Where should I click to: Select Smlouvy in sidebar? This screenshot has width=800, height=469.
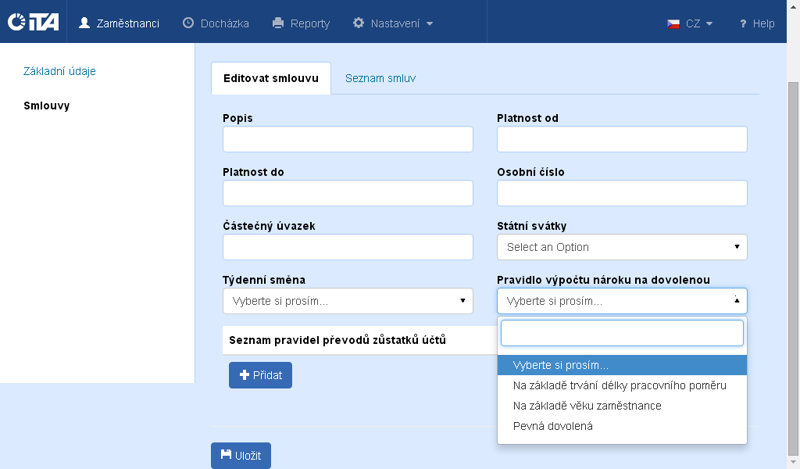[46, 105]
